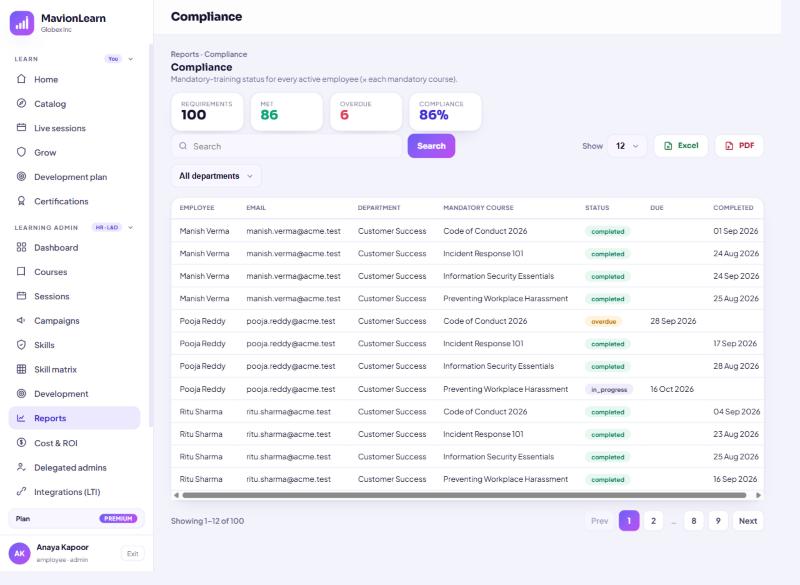Open the Reports menu item
This screenshot has width=800, height=585.
(x=74, y=418)
